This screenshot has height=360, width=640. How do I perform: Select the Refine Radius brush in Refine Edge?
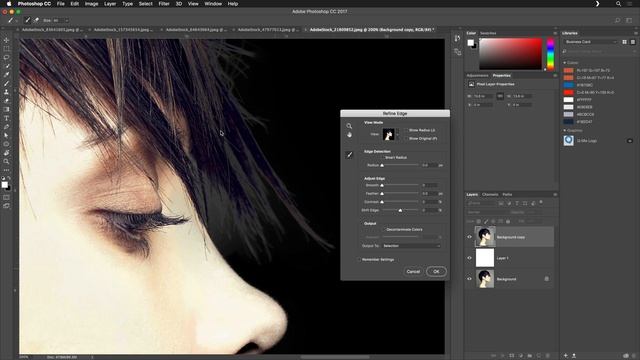(x=349, y=155)
